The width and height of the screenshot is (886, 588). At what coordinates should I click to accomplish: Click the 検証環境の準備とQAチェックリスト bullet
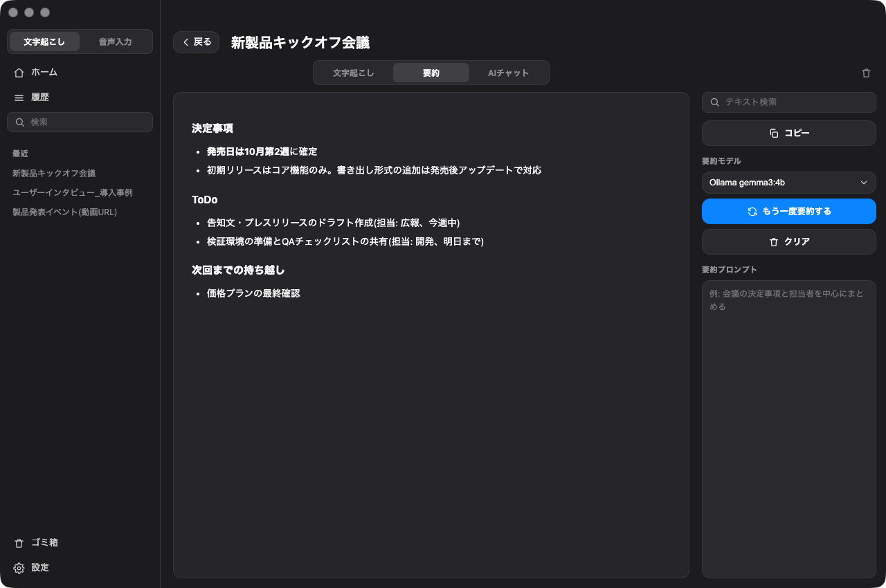click(345, 241)
